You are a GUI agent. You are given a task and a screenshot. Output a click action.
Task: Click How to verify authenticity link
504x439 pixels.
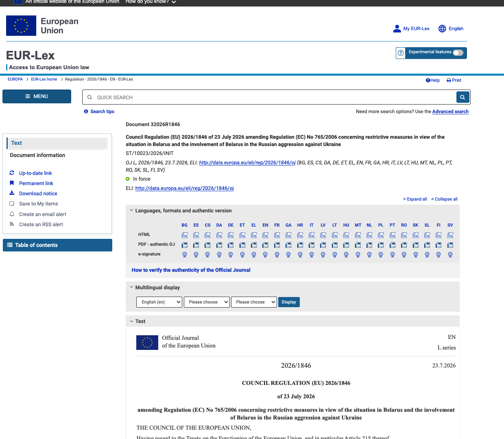coord(191,270)
